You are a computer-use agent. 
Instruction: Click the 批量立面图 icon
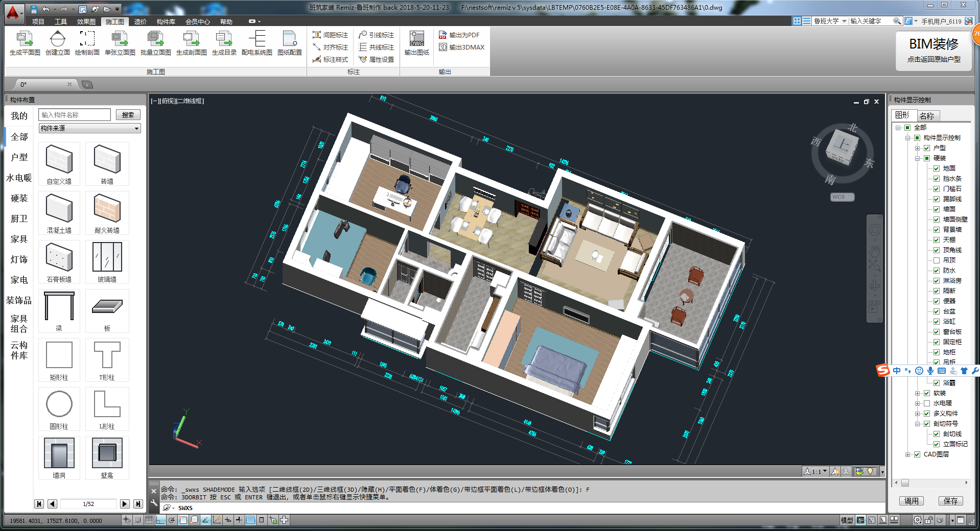(155, 43)
